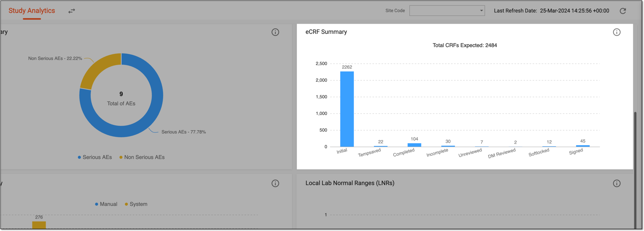Click the Incomplete bar showing 30

coord(448,146)
